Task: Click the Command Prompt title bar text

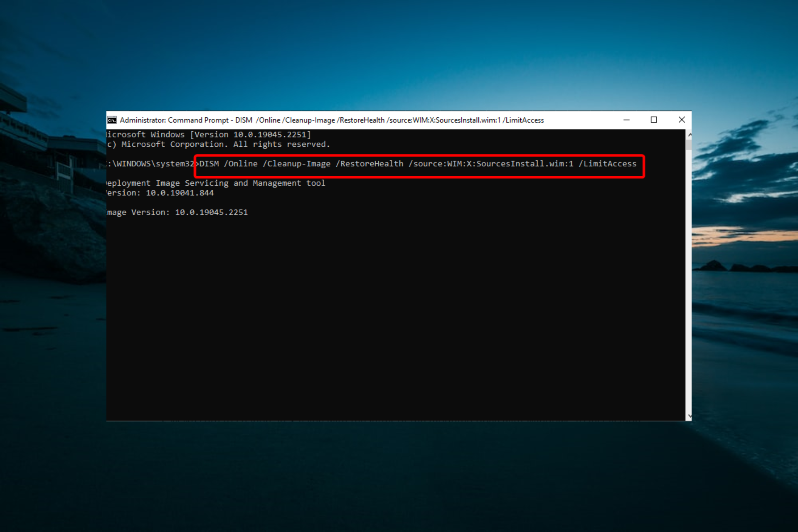Action: [332, 120]
